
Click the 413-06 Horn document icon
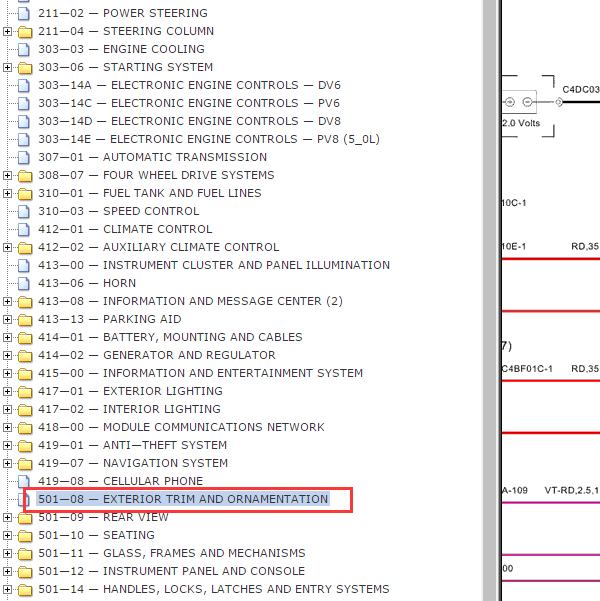pos(24,284)
